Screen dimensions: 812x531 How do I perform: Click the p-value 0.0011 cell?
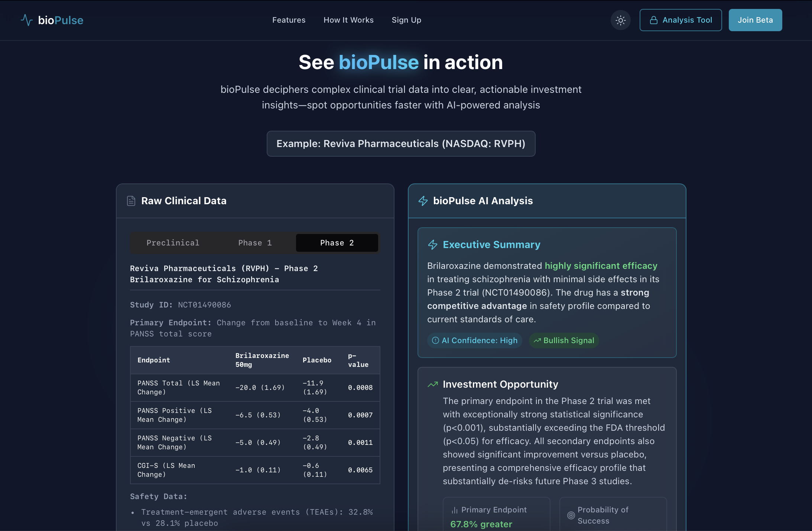pos(360,443)
